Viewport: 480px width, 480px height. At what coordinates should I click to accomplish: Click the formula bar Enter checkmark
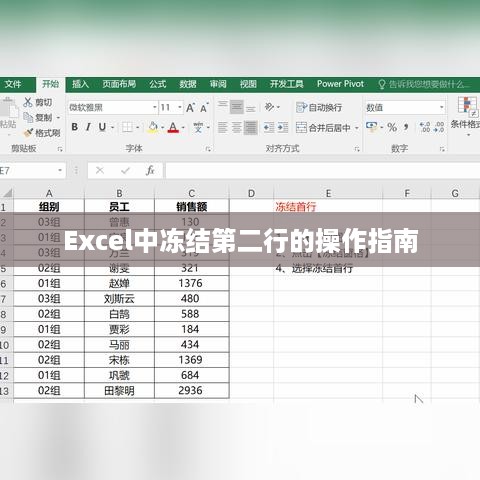(x=125, y=171)
